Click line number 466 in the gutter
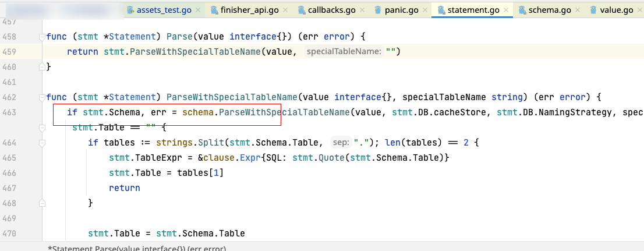Screen dimensions: 644x251 point(9,173)
